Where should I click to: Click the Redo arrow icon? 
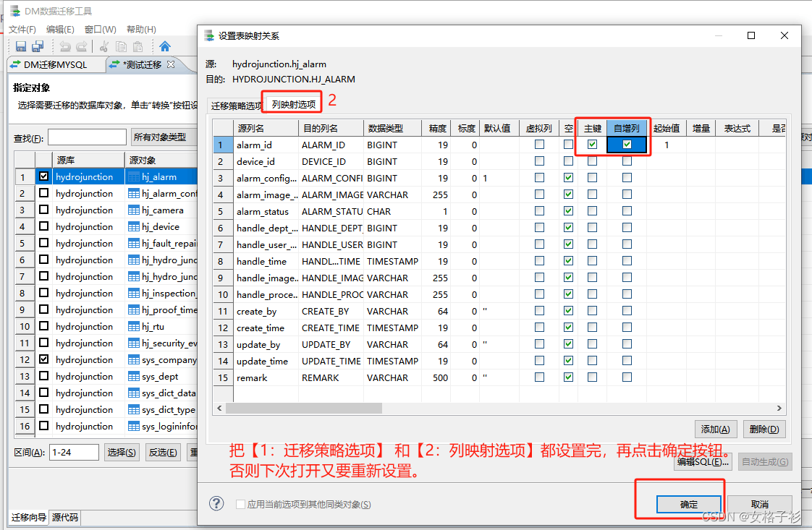coord(81,46)
